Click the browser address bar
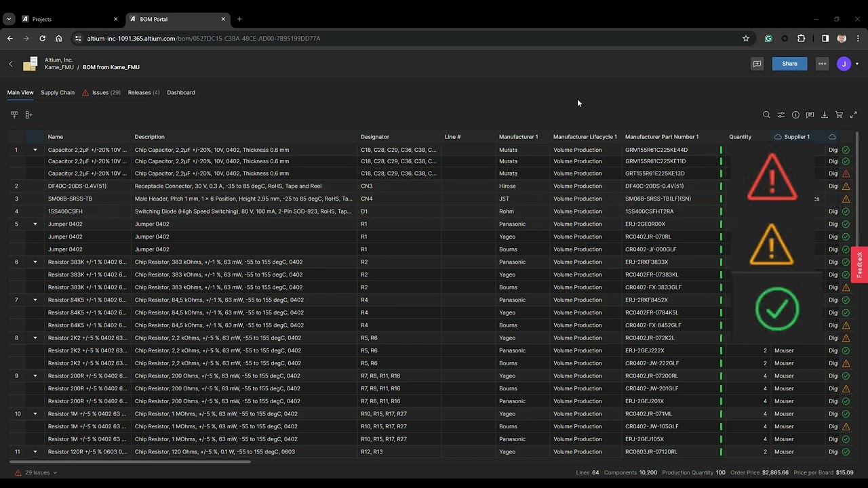The image size is (868, 488). click(x=407, y=39)
